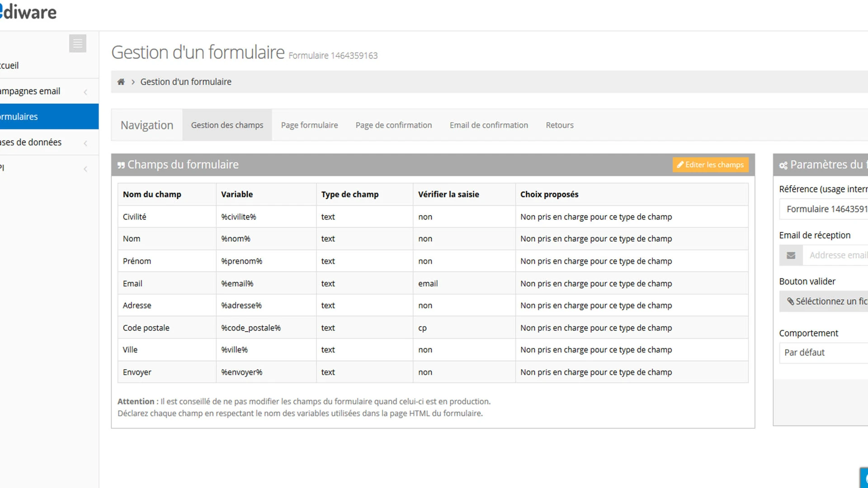Click the gears icon in Paramètres header

point(783,165)
